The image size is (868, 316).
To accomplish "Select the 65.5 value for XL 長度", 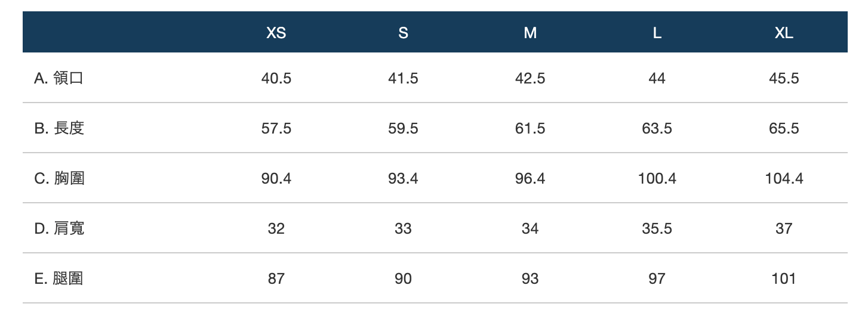I will [x=784, y=128].
